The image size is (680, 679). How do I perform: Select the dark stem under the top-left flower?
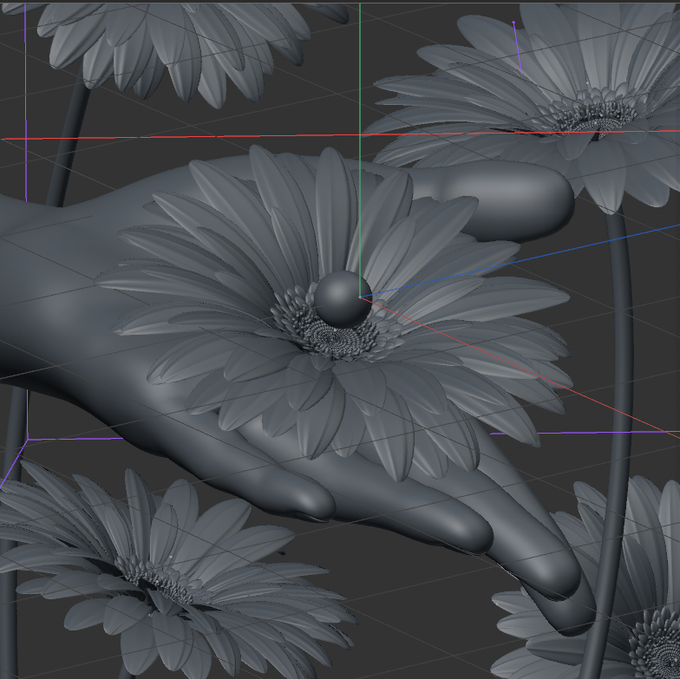69,143
